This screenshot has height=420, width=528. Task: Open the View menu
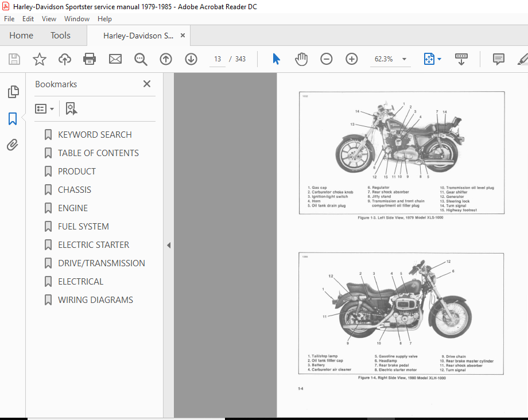[49, 19]
